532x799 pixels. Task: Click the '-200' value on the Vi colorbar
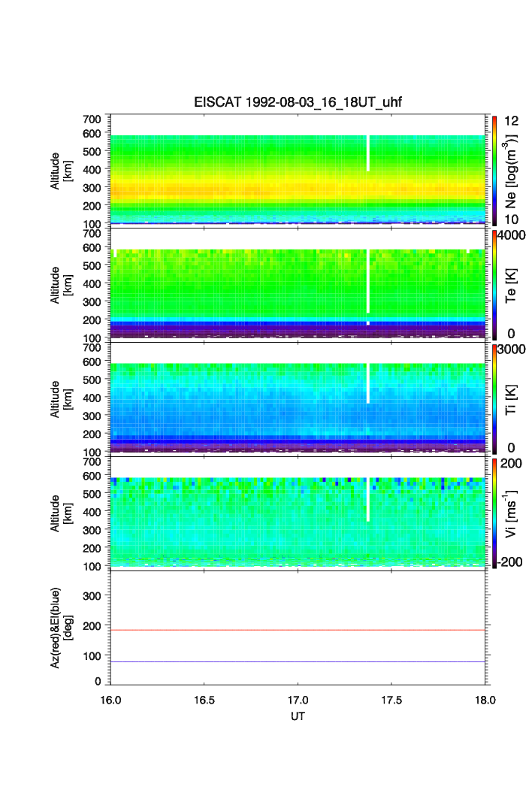click(510, 562)
